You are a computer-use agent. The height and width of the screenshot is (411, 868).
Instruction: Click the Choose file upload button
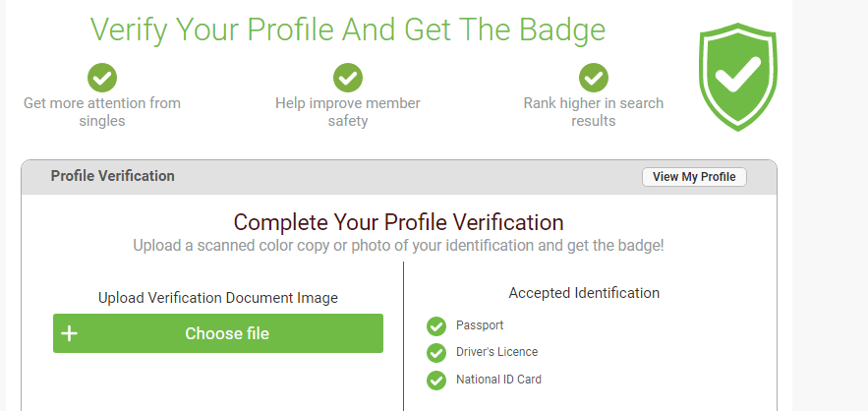pyautogui.click(x=226, y=333)
